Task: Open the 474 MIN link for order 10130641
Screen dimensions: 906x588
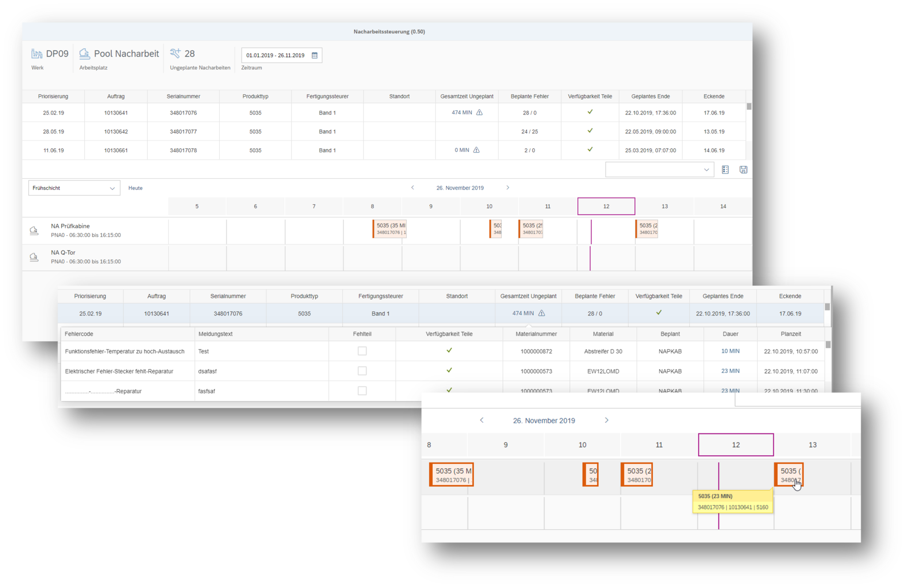Action: [x=461, y=112]
